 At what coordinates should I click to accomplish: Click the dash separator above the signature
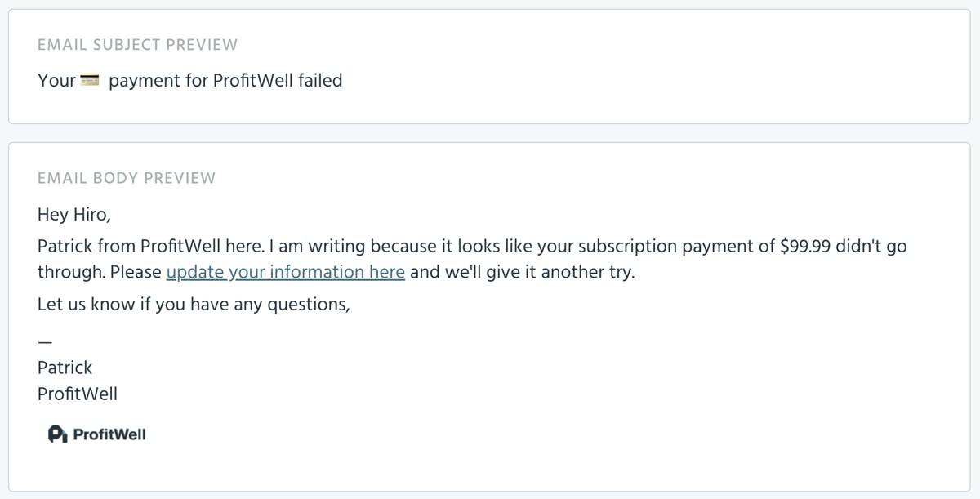tap(45, 341)
